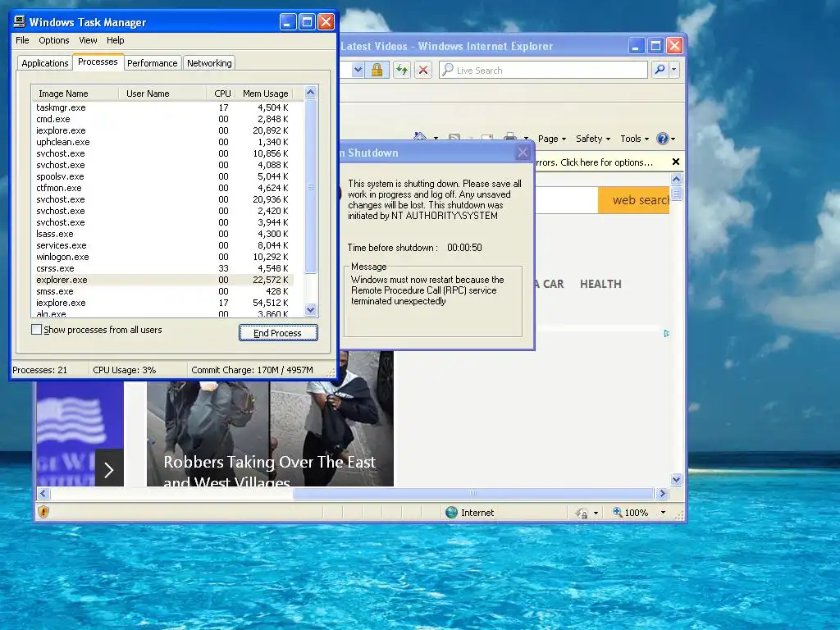Open the Print dropdown arrow
840x630 pixels.
(x=526, y=138)
